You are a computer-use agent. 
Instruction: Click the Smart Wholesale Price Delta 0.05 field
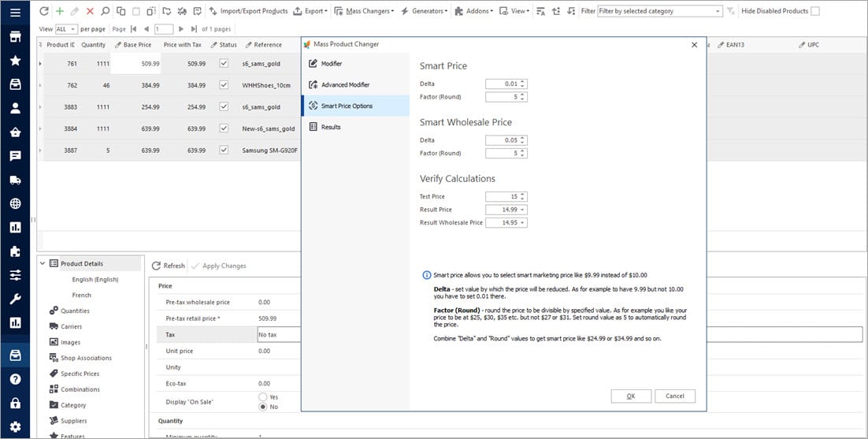click(506, 140)
